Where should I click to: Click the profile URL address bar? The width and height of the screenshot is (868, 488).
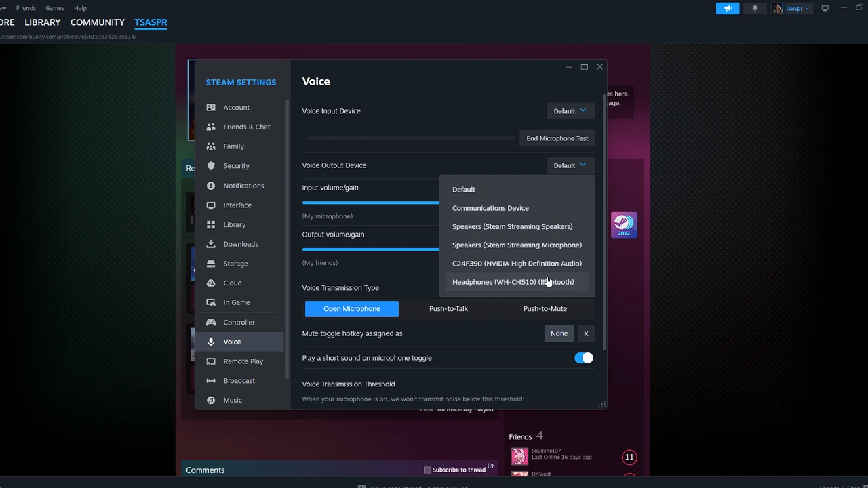[68, 37]
